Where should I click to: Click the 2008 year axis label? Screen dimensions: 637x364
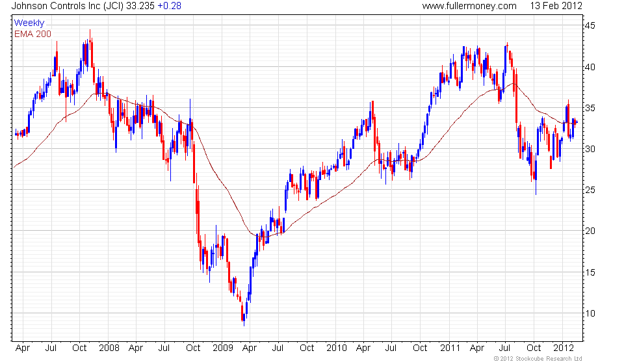pyautogui.click(x=109, y=348)
